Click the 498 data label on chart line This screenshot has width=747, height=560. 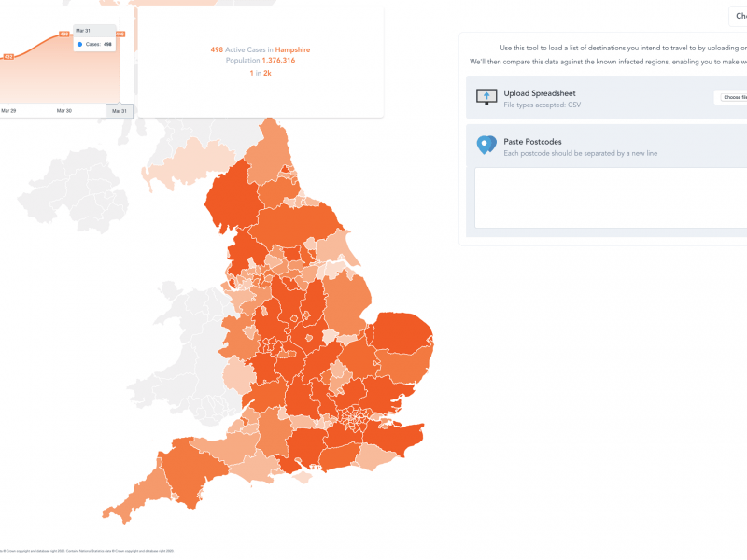click(63, 35)
